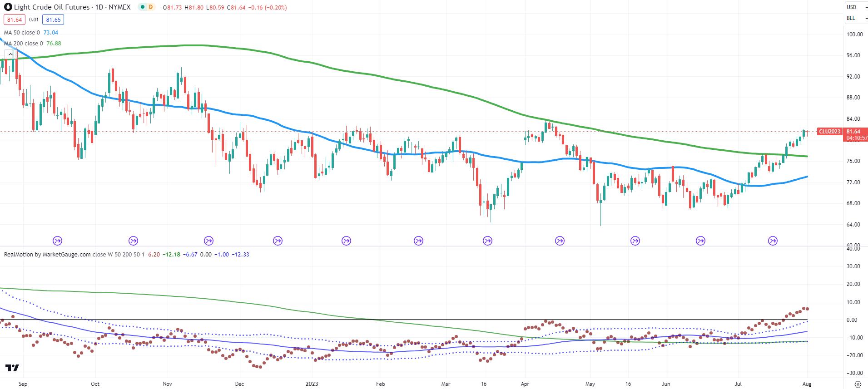Image resolution: width=868 pixels, height=389 pixels.
Task: Click the contract rollover marker nearest Sep
Action: point(58,241)
